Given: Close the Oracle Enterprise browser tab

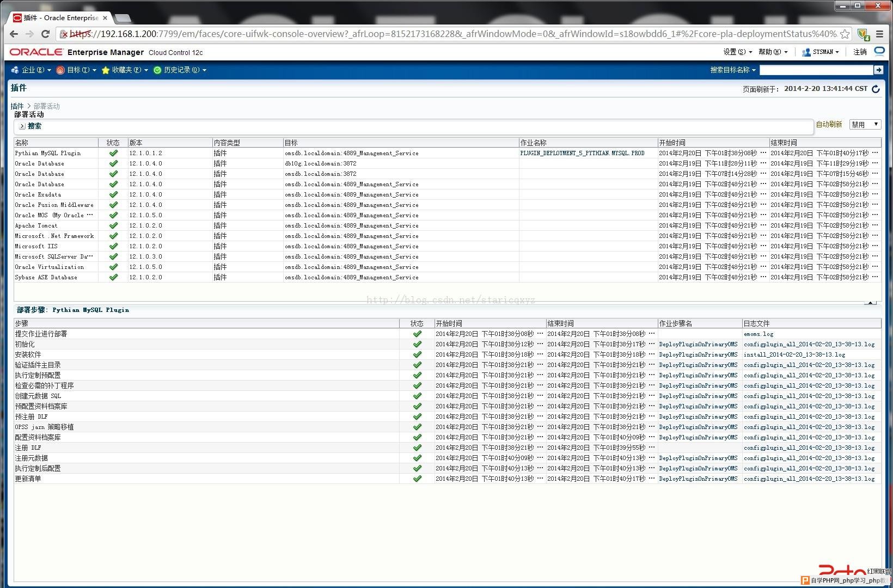Looking at the screenshot, I should (105, 18).
